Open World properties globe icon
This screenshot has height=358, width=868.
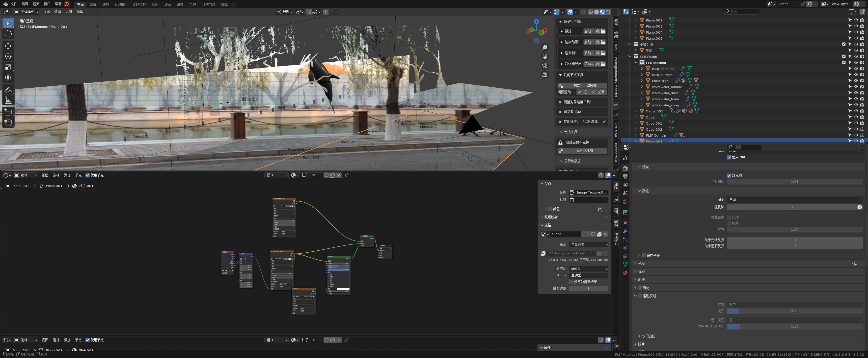click(x=626, y=201)
